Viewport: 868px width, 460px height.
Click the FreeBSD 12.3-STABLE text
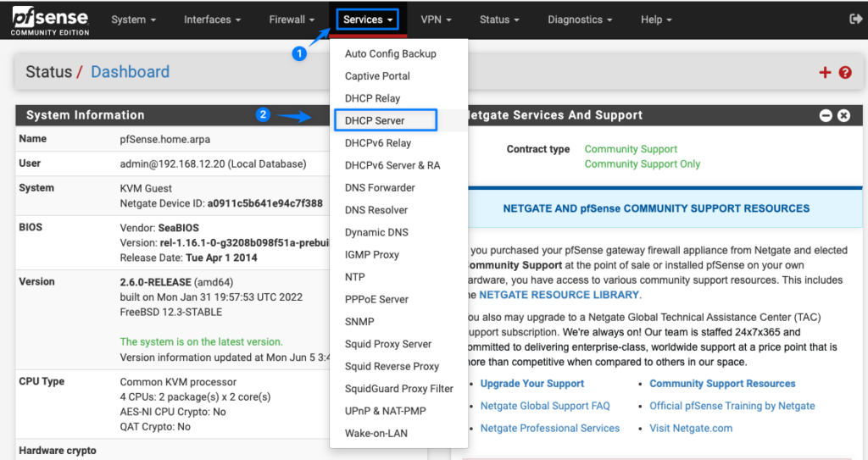(170, 313)
